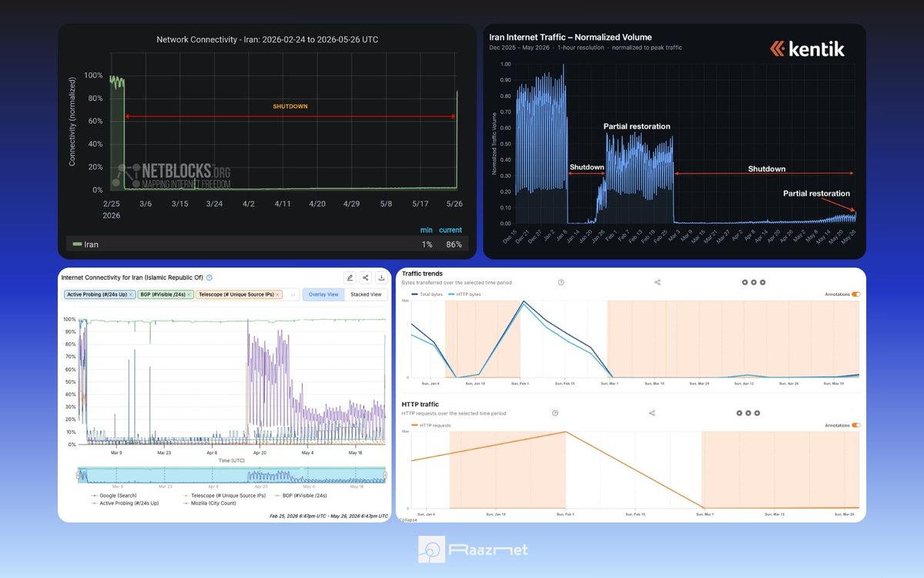Click the Collapse link below HTTP traffic
924x578 pixels.
(x=408, y=519)
